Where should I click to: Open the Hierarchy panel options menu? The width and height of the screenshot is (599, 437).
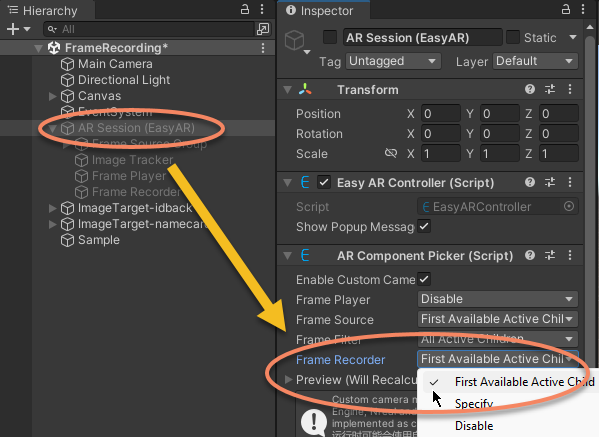click(262, 9)
